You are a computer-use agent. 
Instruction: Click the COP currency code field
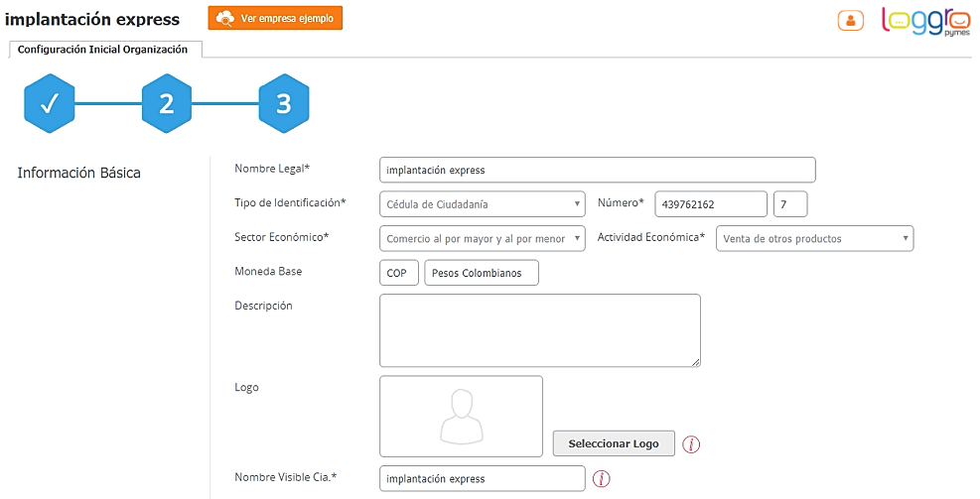point(398,273)
